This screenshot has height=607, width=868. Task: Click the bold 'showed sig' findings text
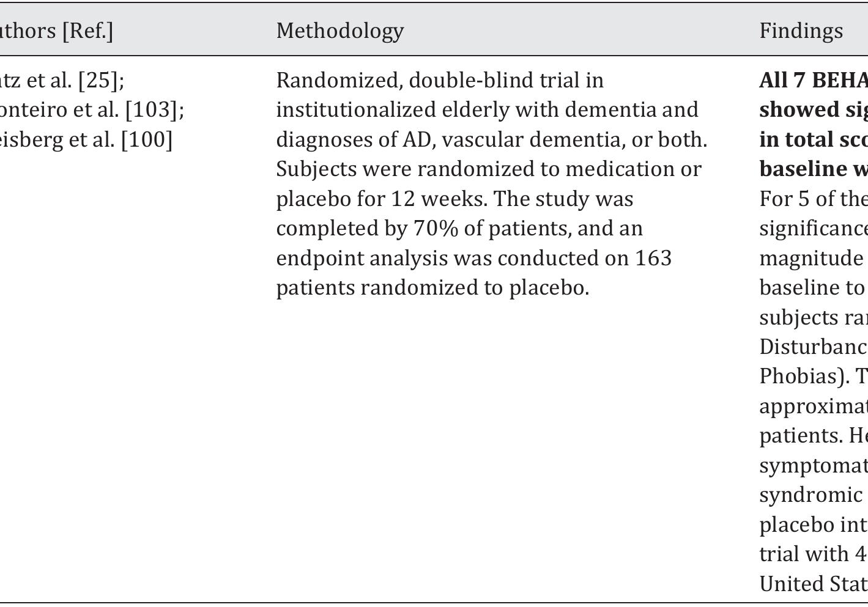point(813,110)
